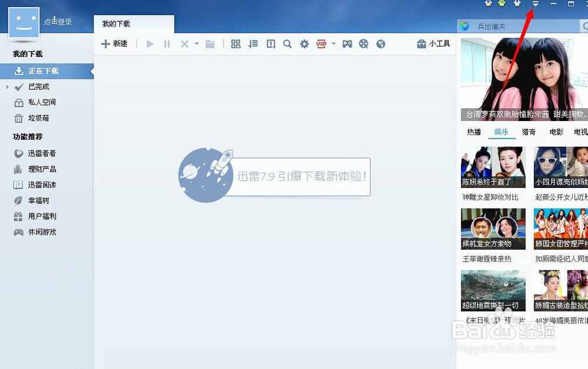Switch to the 热播 tab
The image size is (588, 369).
pos(474,132)
